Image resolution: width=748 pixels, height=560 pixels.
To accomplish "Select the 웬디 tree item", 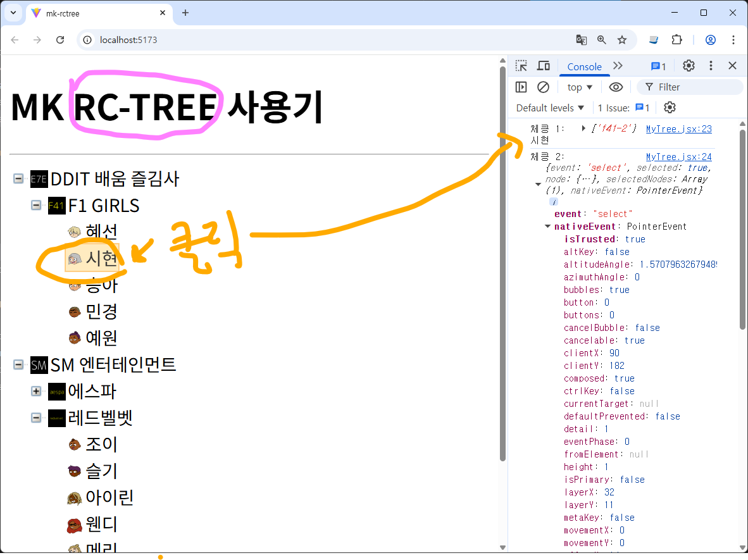I will click(101, 524).
